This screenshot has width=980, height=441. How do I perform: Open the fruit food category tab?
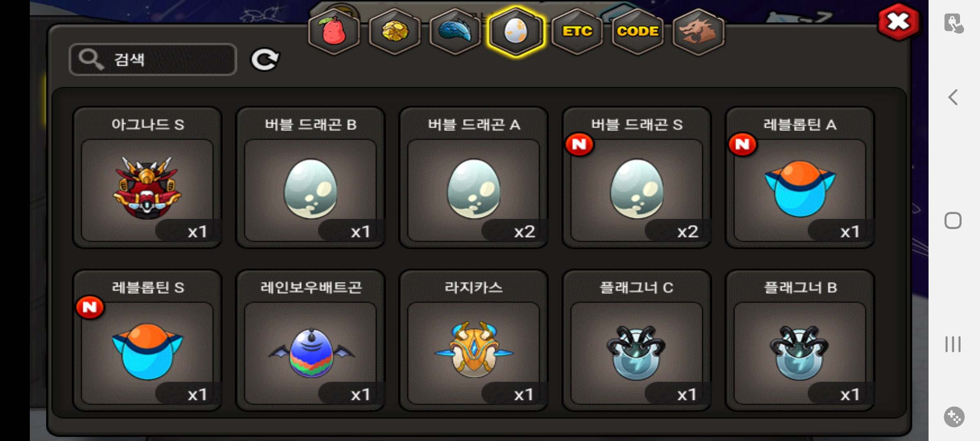[334, 31]
